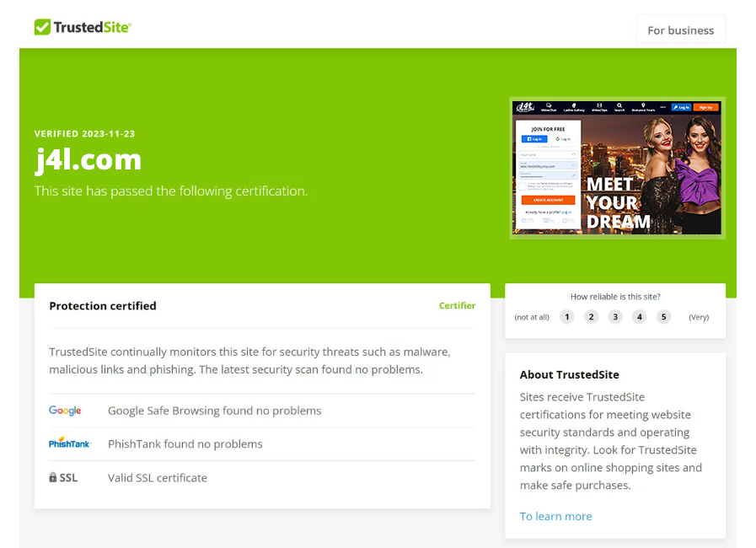Click the About TrustedSite heading
This screenshot has height=548, width=756.
point(570,374)
